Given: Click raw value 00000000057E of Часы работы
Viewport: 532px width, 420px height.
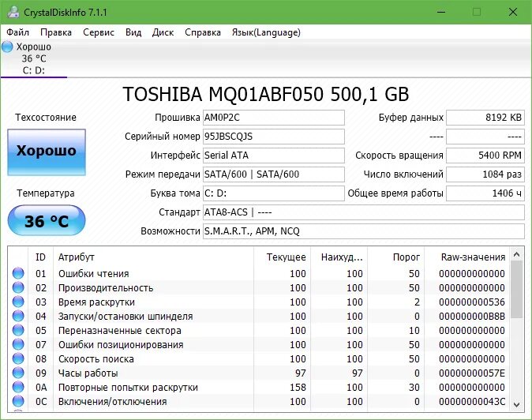Looking at the screenshot, I should [472, 373].
